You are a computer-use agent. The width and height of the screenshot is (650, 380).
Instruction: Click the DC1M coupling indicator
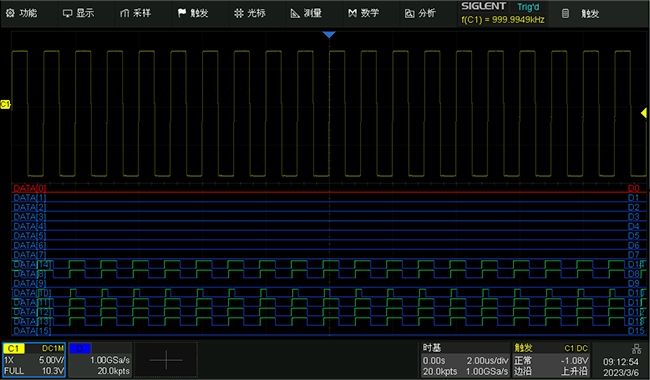coord(53,349)
